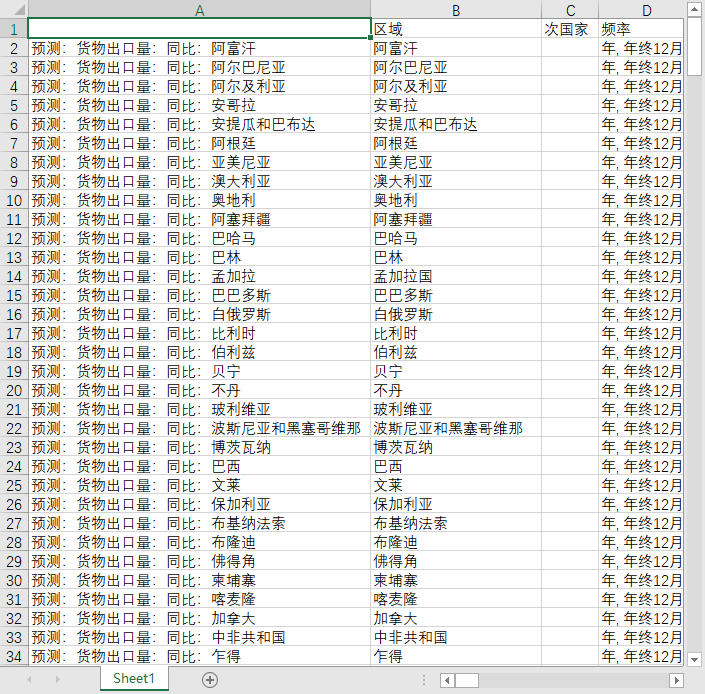The image size is (705, 694).
Task: Select column B cell 白俄罗斯
Action: (456, 314)
